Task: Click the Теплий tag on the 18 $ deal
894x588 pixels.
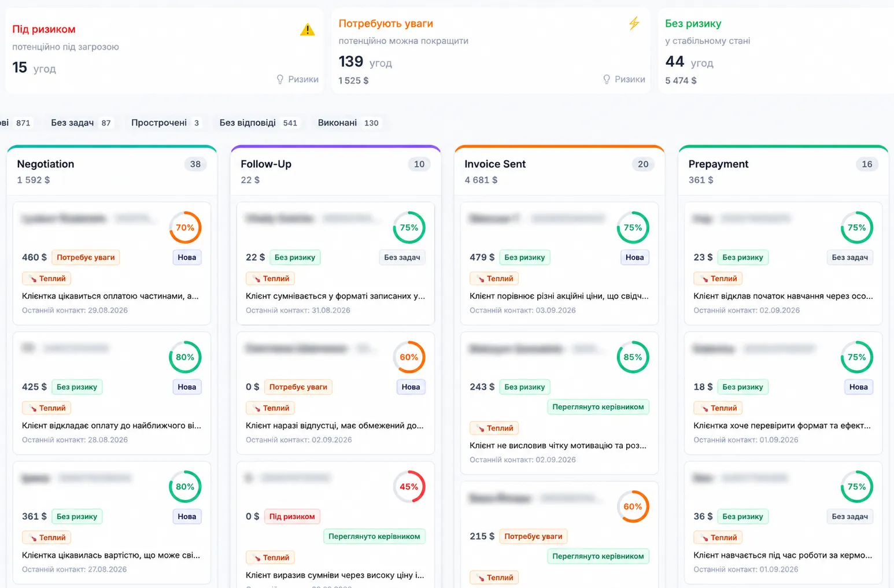Action: (x=718, y=408)
